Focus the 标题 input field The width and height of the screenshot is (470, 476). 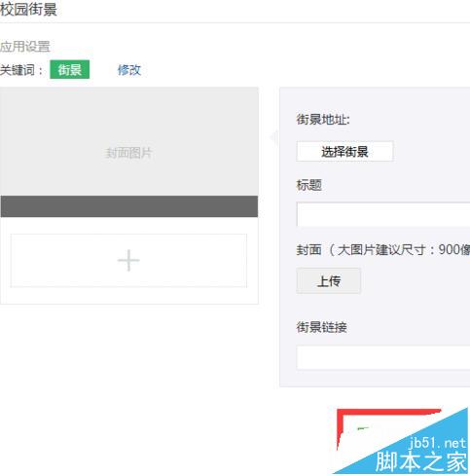tap(383, 214)
